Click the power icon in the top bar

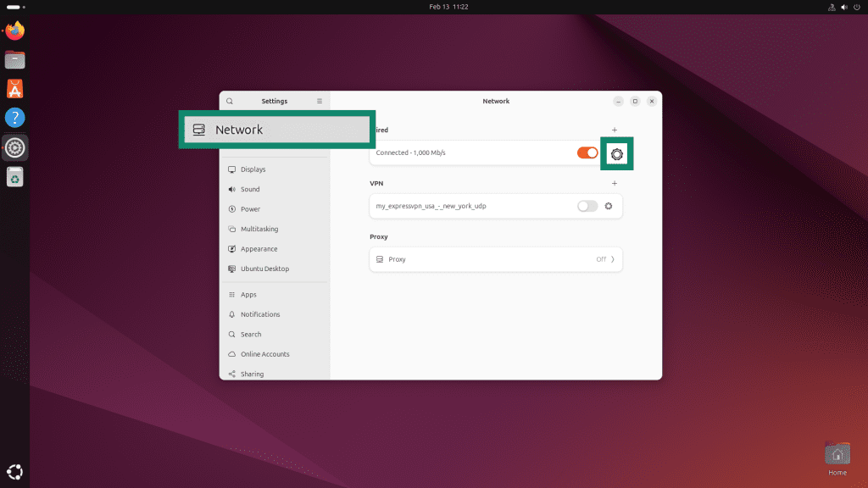pyautogui.click(x=857, y=7)
